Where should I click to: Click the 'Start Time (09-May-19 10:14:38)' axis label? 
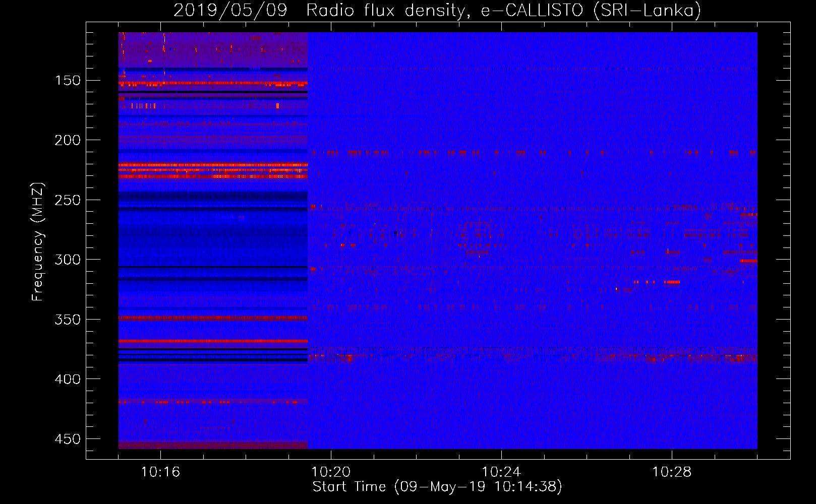tap(437, 487)
